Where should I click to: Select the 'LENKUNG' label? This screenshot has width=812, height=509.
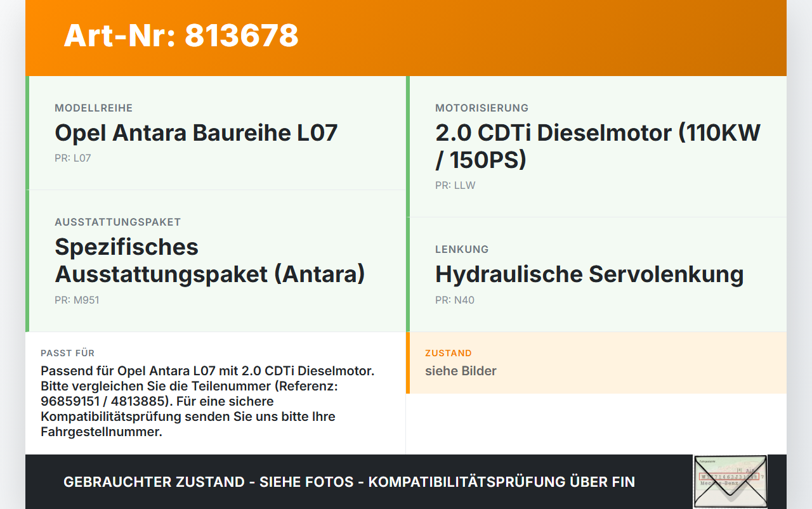tap(462, 250)
